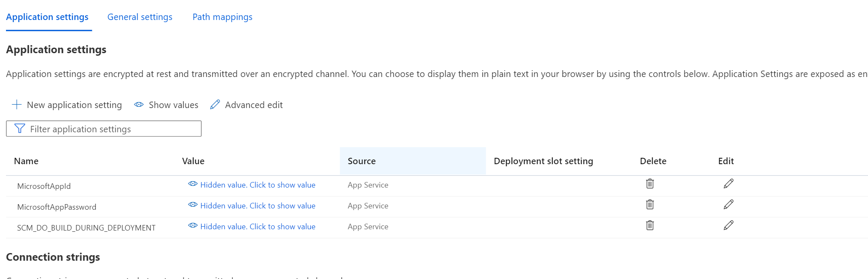Click the plus icon for new application setting
The height and width of the screenshot is (279, 868).
tap(17, 105)
